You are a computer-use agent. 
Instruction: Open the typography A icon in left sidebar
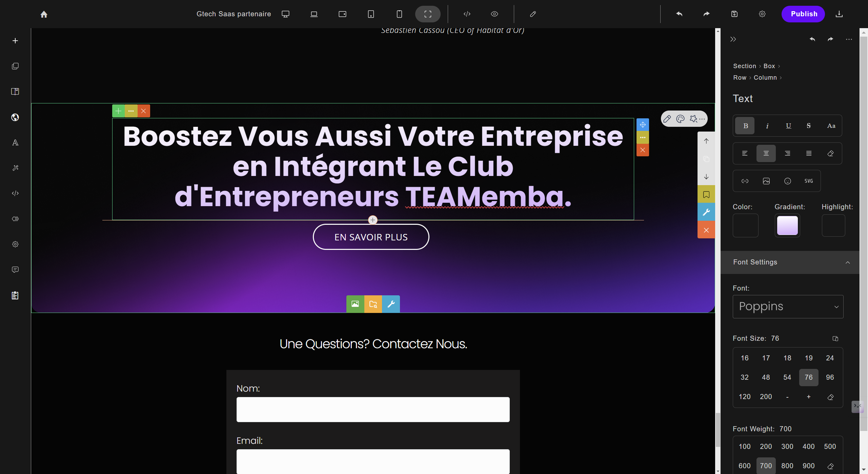point(15,142)
